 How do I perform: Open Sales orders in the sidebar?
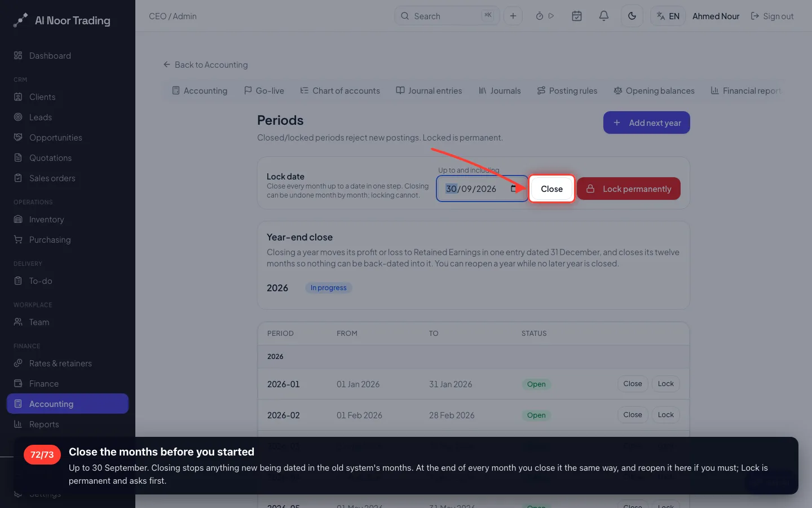(68, 178)
